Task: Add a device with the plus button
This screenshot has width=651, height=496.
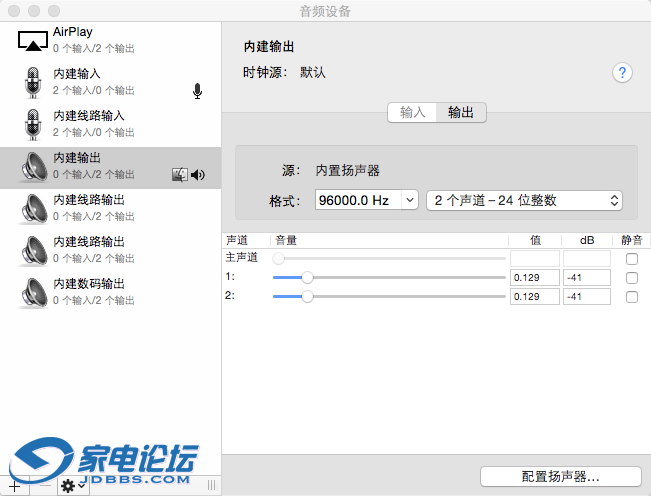Action: (14, 486)
